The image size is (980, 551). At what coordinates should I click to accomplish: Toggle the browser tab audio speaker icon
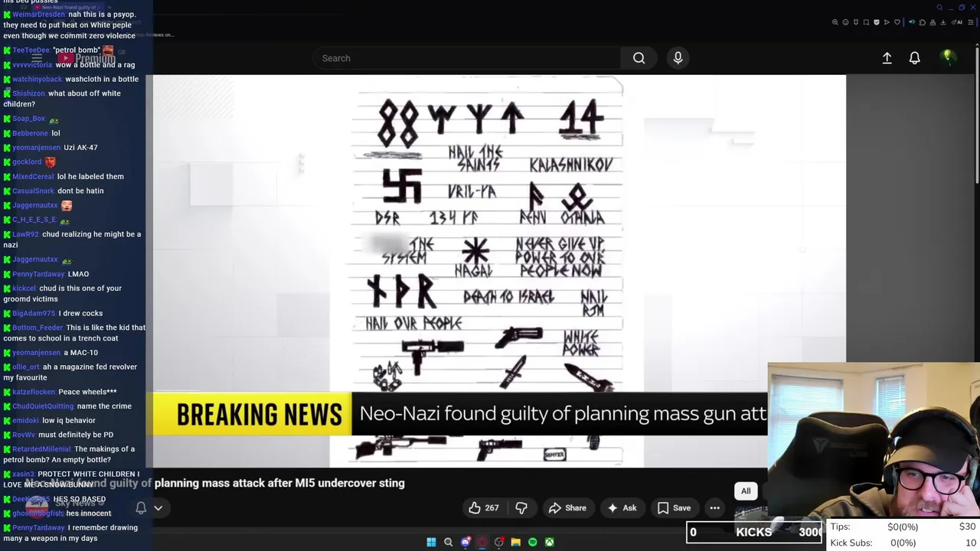[912, 22]
